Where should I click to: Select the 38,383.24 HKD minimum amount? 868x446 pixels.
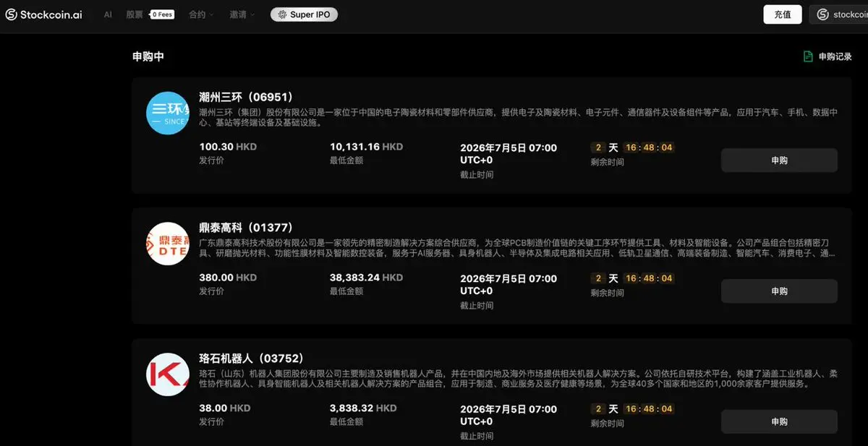(366, 278)
